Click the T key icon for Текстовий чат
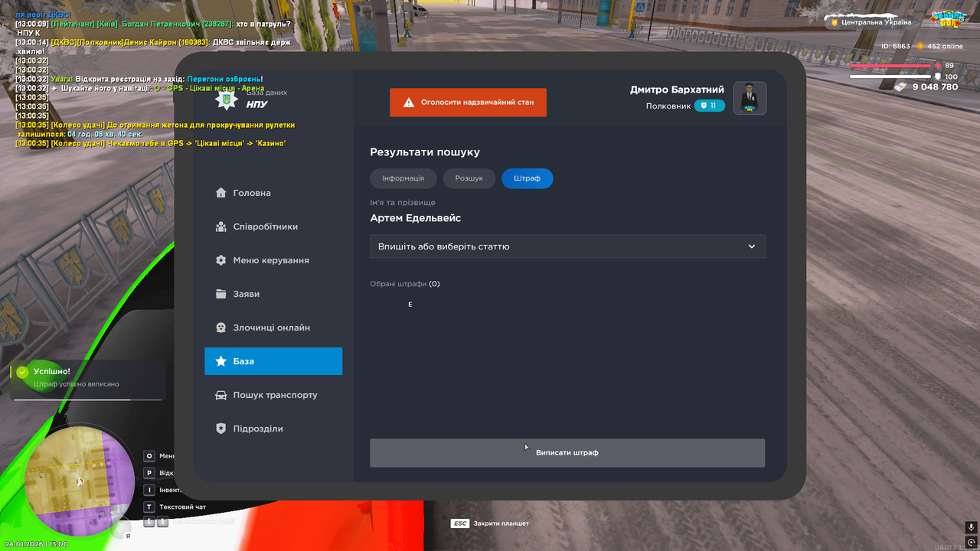 pyautogui.click(x=149, y=507)
